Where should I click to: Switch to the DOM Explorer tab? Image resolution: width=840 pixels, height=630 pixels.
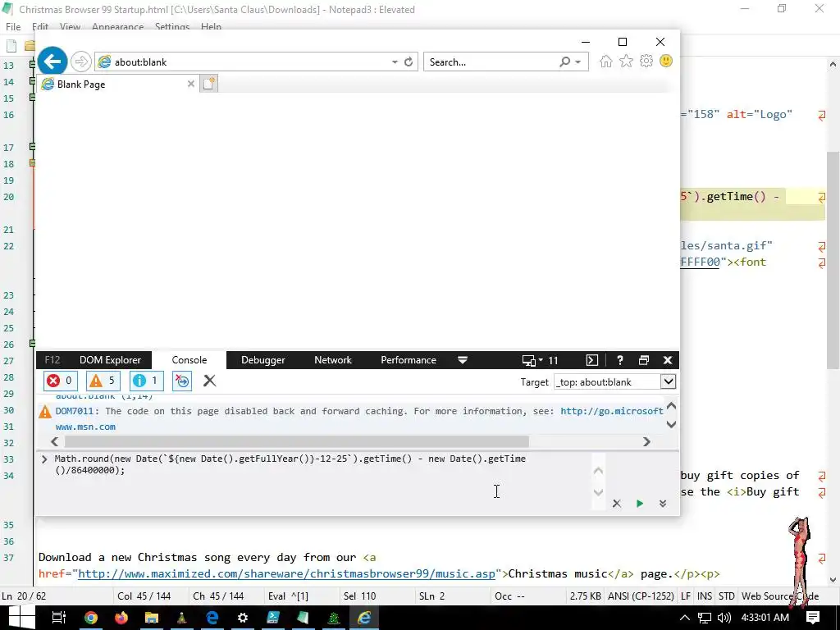tap(110, 360)
